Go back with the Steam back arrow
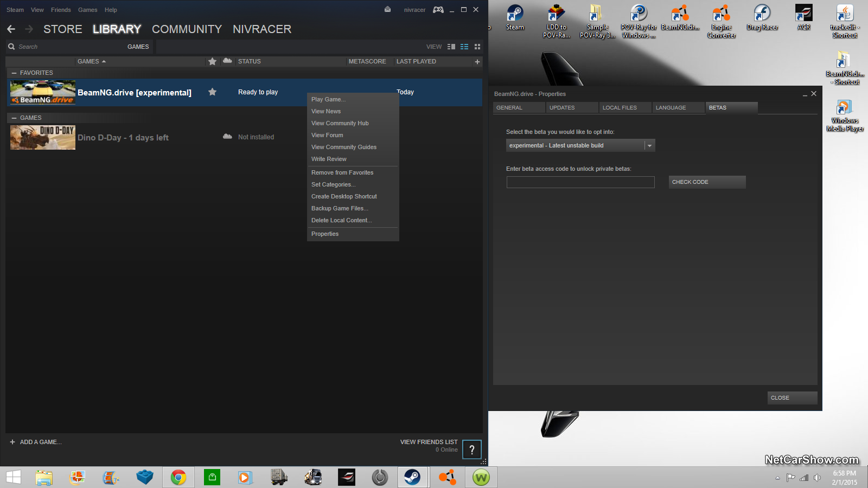The image size is (868, 488). 11,29
